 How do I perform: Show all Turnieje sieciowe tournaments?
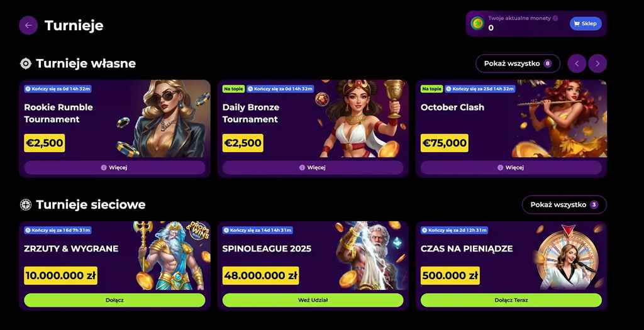pos(564,205)
